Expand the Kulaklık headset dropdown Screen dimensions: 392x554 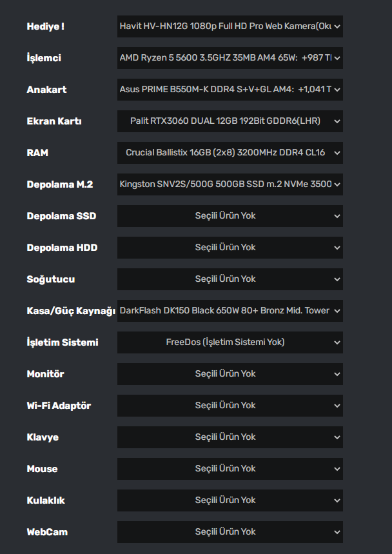[x=230, y=500]
